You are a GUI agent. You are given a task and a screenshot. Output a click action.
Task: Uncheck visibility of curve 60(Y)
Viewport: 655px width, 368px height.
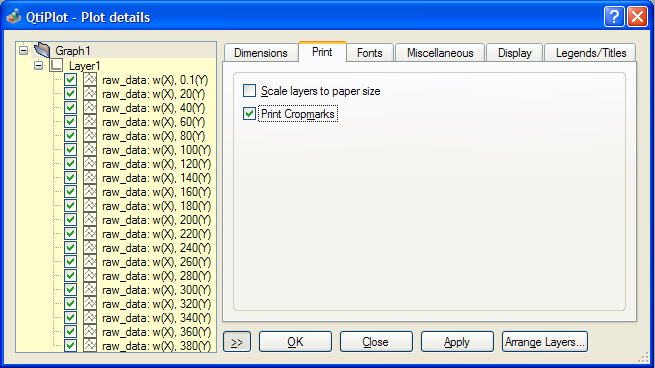[71, 122]
